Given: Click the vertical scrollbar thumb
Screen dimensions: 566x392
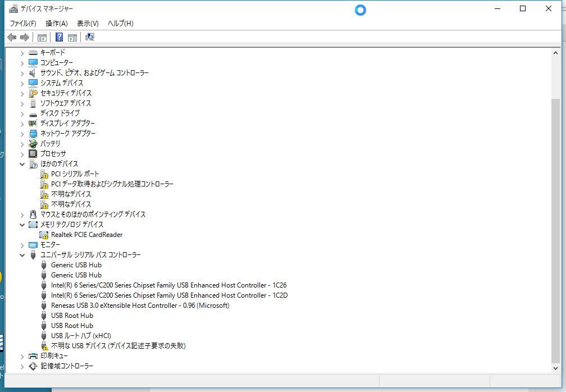Looking at the screenshot, I should (x=555, y=231).
